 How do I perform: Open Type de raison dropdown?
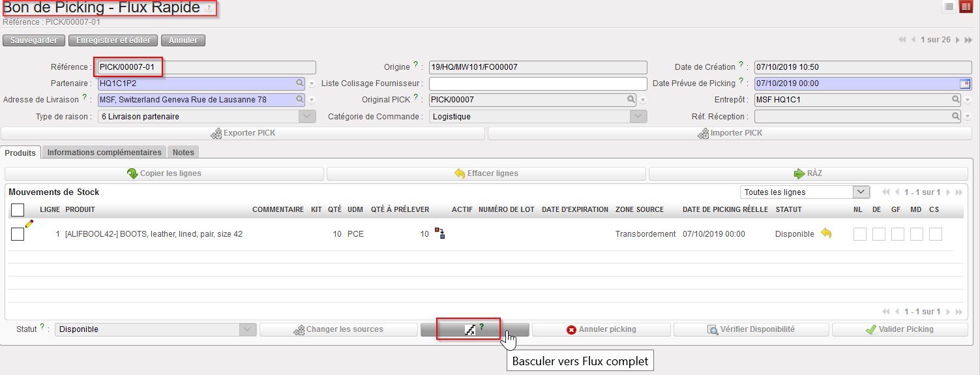(x=308, y=116)
